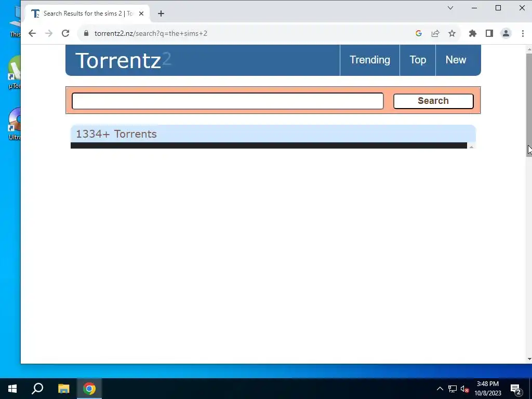Maximize the Chrome window
Screen dimensions: 532x399
(498, 8)
